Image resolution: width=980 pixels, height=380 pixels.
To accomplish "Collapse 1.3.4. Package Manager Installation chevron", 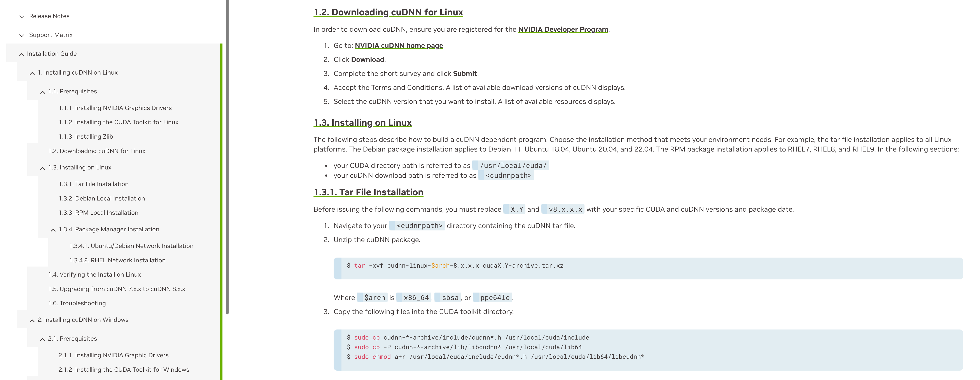I will [53, 230].
